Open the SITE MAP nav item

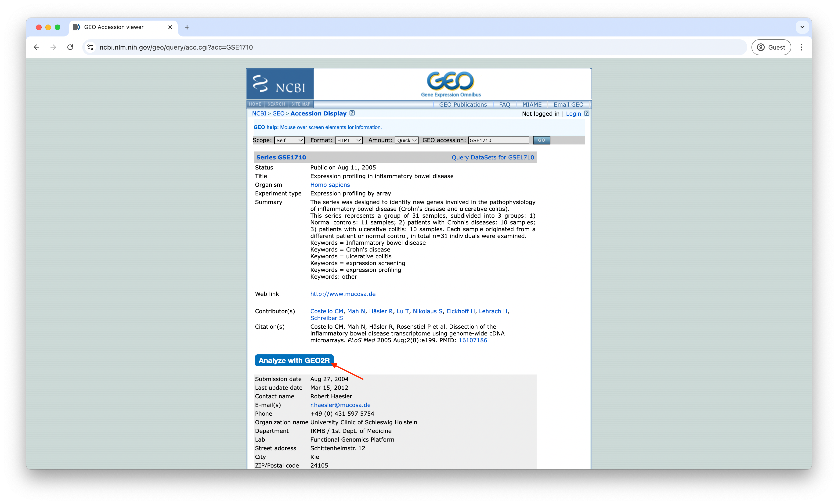tap(301, 104)
